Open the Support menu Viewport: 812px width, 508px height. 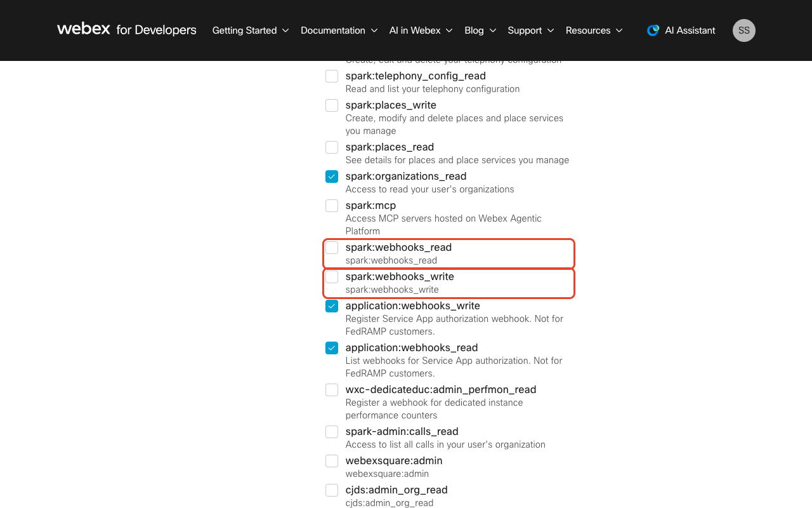pyautogui.click(x=531, y=30)
